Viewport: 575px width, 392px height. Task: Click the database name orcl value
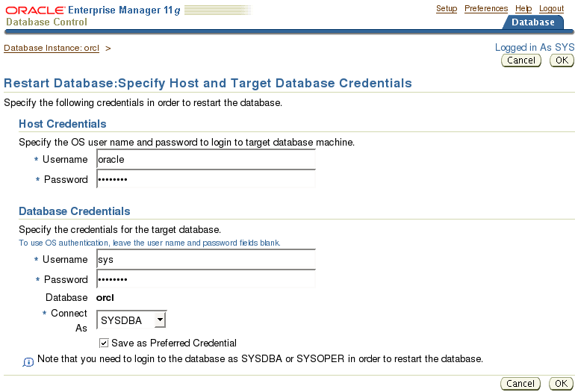coord(105,297)
